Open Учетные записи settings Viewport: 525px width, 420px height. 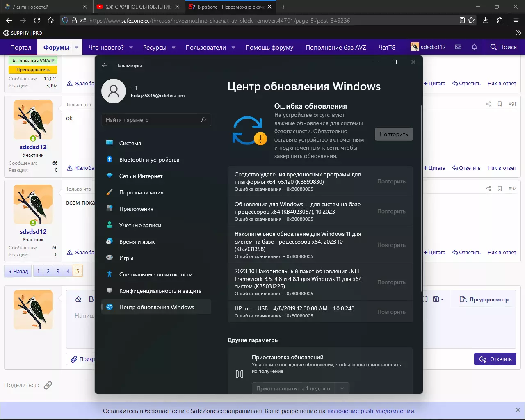pyautogui.click(x=156, y=225)
